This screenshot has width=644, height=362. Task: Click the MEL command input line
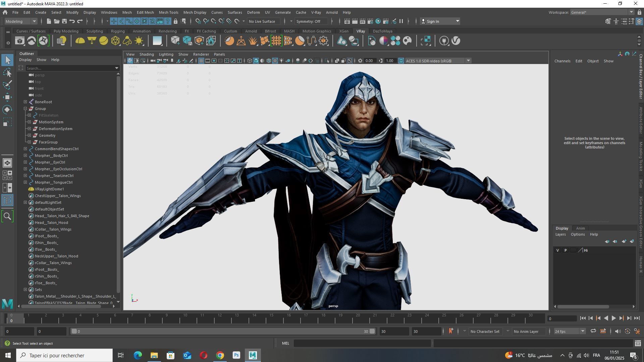coord(362,343)
